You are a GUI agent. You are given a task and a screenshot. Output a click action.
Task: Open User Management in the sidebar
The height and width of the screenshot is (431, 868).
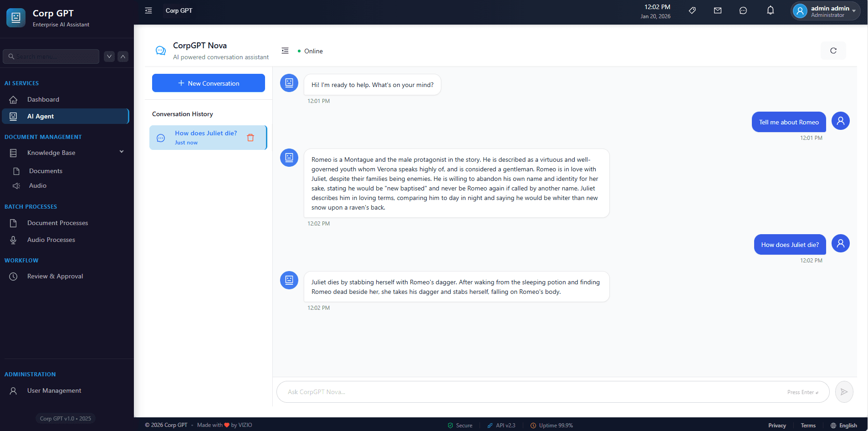pos(54,390)
